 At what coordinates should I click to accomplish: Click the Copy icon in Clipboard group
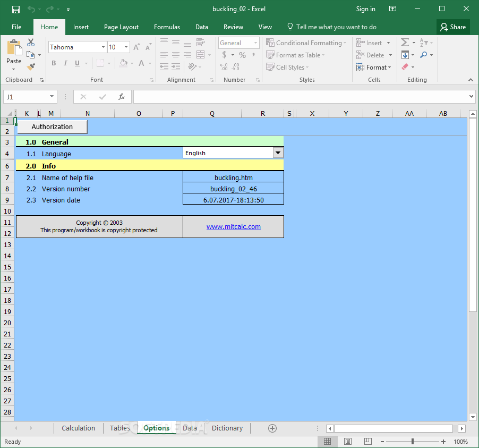(x=30, y=55)
